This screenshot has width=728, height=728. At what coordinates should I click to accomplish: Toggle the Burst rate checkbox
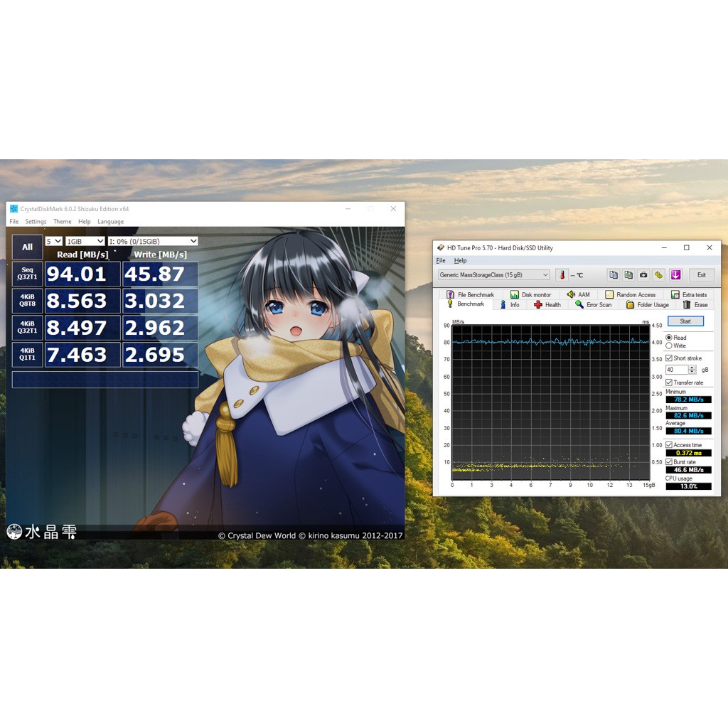[669, 462]
